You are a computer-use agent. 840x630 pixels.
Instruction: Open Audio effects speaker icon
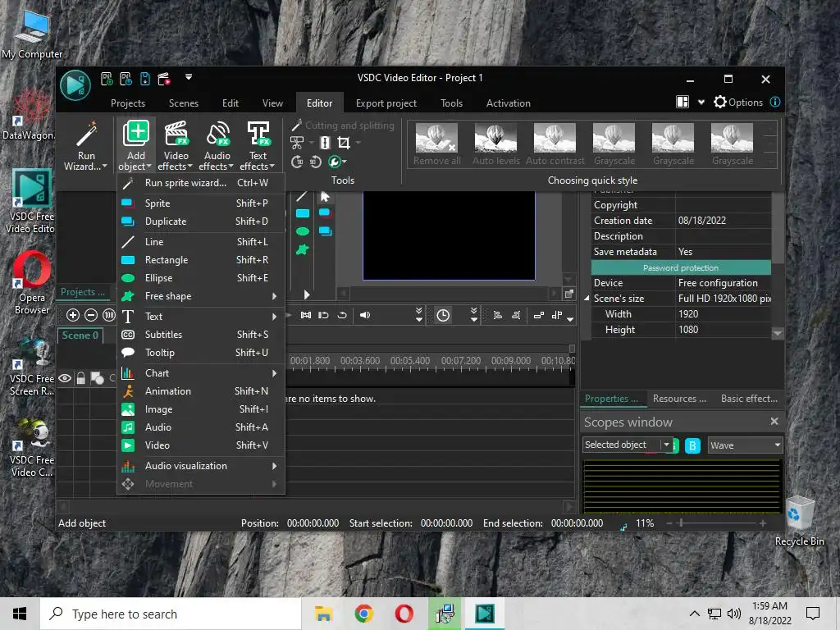pos(218,134)
